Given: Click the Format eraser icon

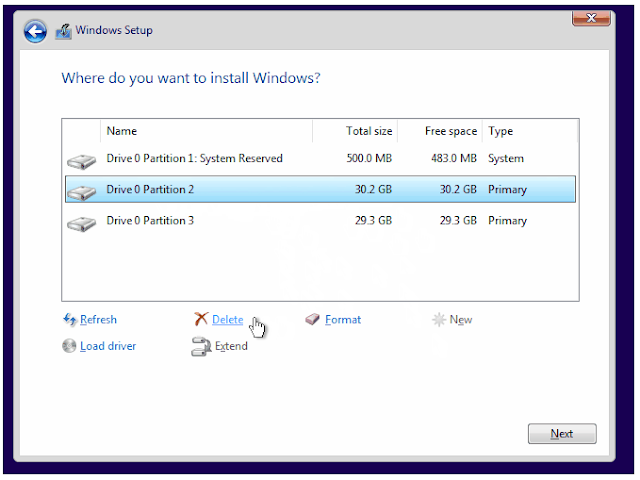Looking at the screenshot, I should pos(313,319).
